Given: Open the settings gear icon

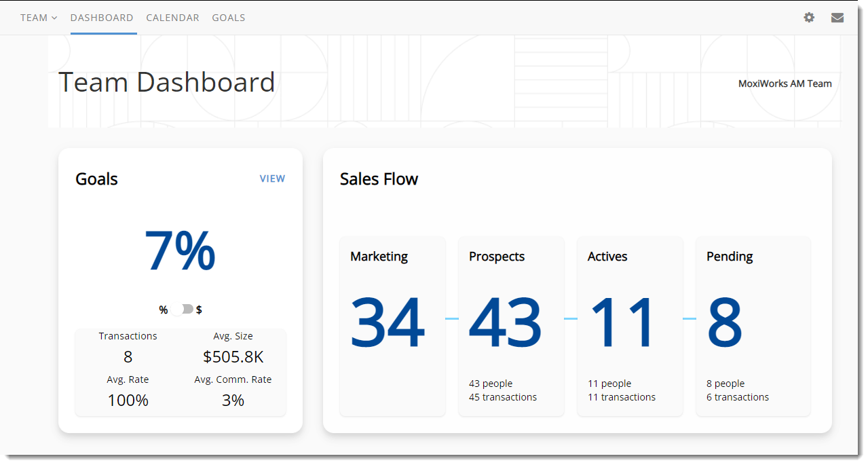Looking at the screenshot, I should pos(809,18).
